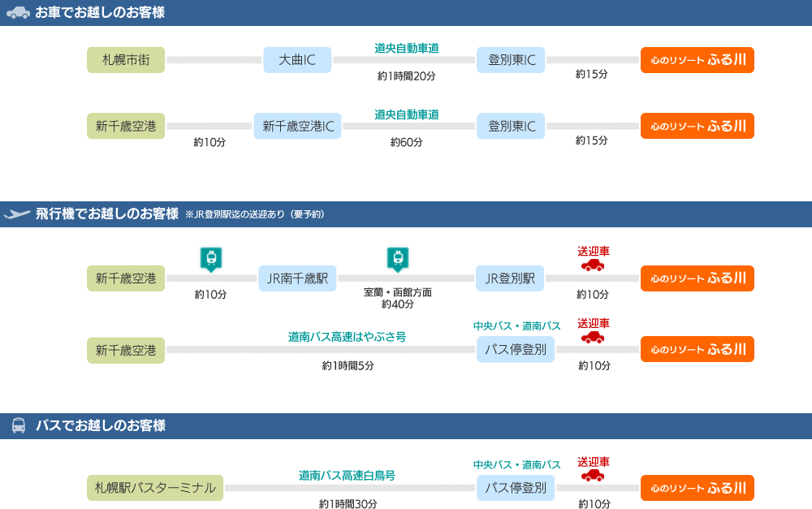The width and height of the screenshot is (812, 509).
Task: Click the 飛行機でお越しのお客様 heading
Action: 106,214
